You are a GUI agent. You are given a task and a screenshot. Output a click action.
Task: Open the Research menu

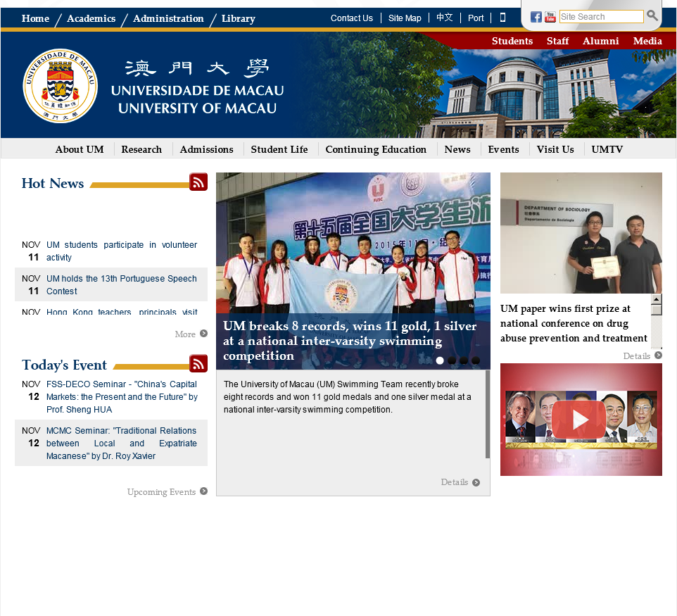click(141, 149)
